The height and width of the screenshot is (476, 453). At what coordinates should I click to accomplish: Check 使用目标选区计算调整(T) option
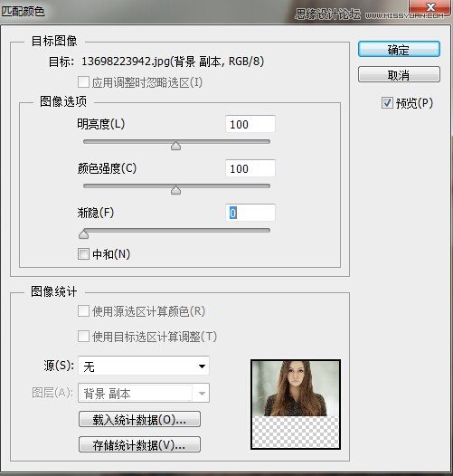click(83, 337)
